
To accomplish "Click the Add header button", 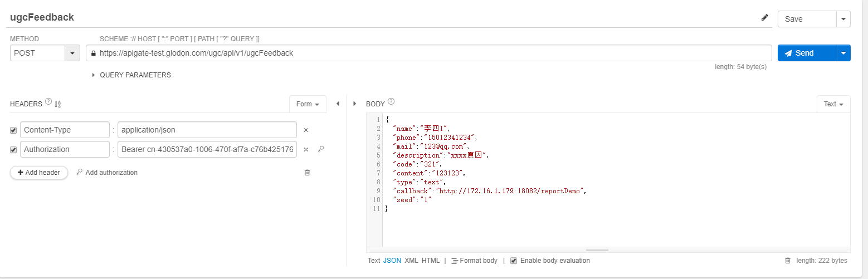I will coord(39,173).
